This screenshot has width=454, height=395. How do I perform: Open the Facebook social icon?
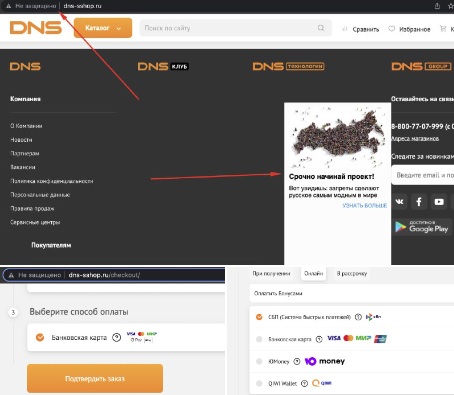click(x=419, y=202)
